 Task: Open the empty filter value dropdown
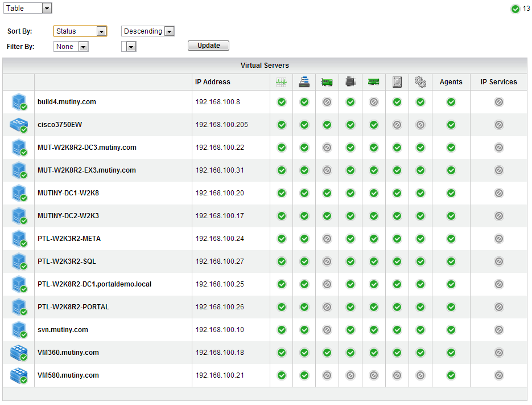coord(129,47)
